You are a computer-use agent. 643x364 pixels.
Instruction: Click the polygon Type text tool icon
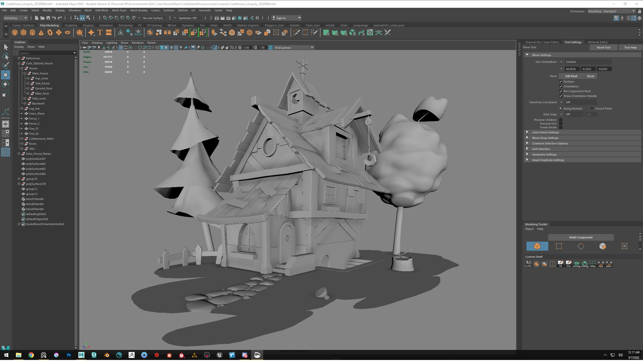click(100, 33)
